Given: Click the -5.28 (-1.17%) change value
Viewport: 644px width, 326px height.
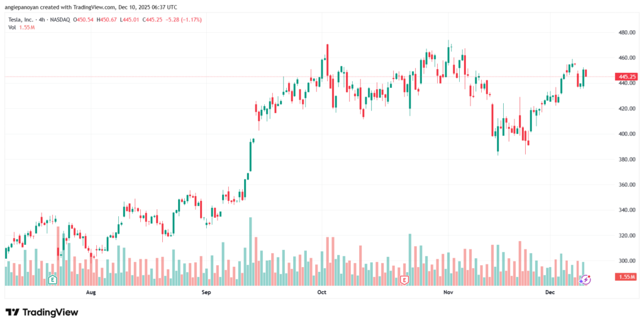Looking at the screenshot, I should (184, 19).
